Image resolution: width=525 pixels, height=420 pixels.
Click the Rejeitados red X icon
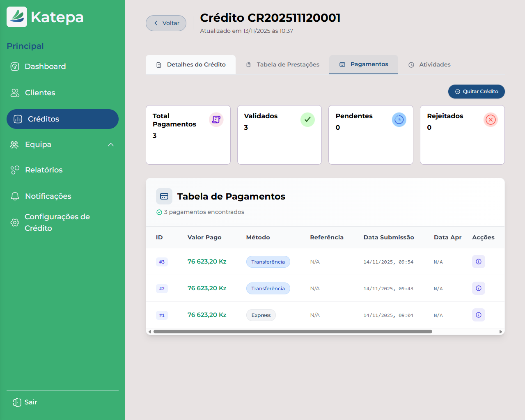tap(490, 119)
